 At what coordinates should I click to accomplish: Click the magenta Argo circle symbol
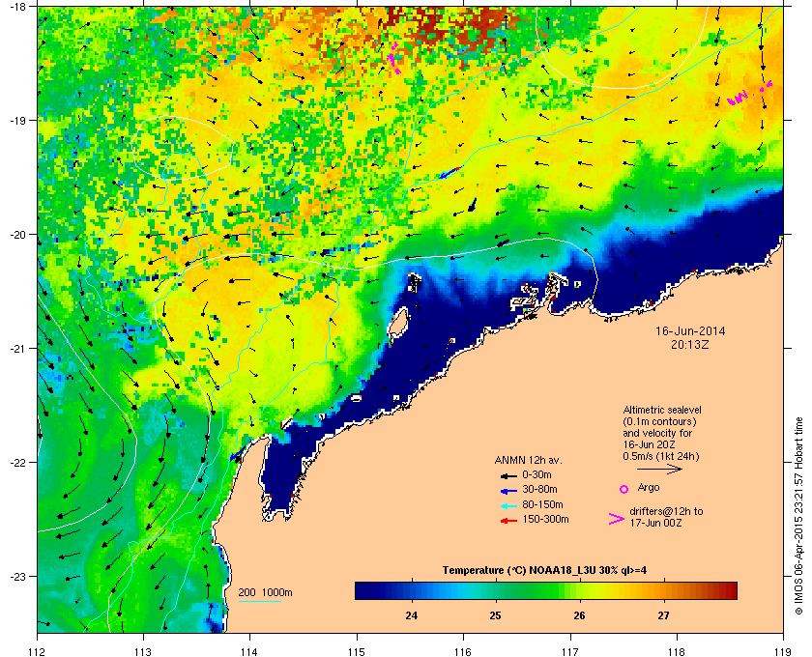tap(624, 489)
